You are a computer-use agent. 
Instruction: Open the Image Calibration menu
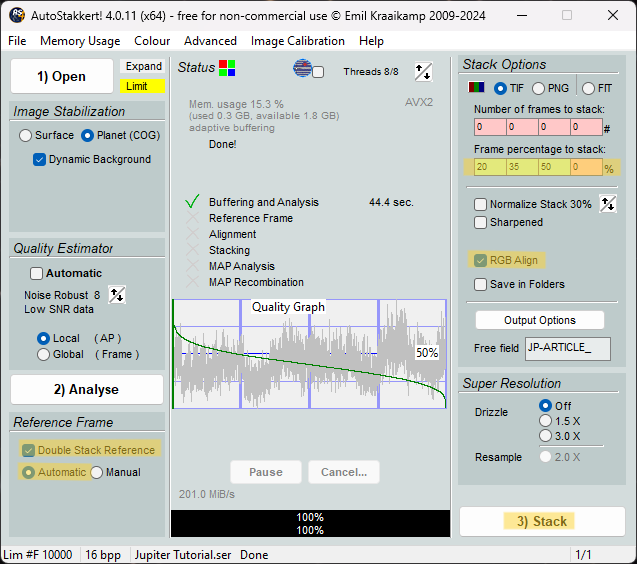(297, 41)
